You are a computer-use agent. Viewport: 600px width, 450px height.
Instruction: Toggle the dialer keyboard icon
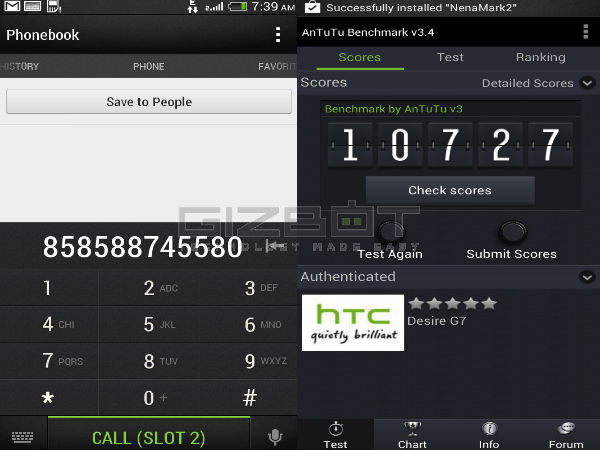pyautogui.click(x=23, y=436)
